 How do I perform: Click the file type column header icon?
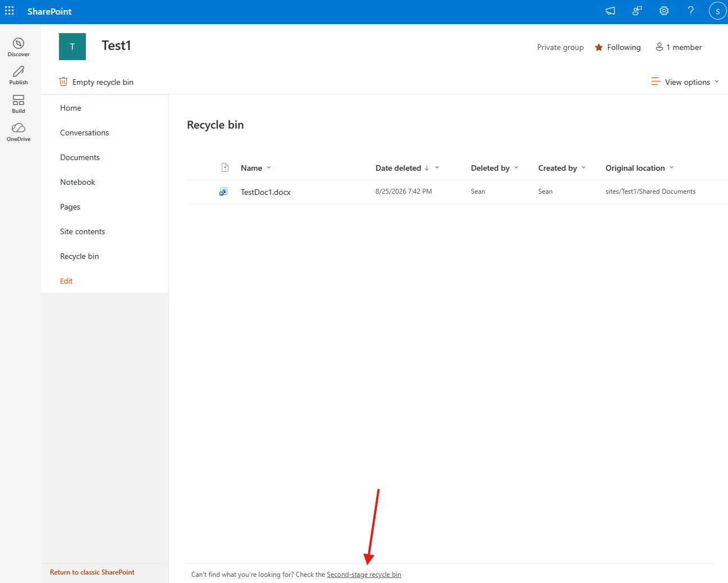coord(225,167)
